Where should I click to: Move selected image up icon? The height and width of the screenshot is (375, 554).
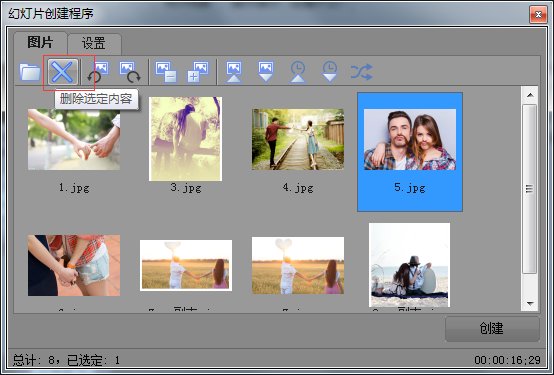(234, 72)
